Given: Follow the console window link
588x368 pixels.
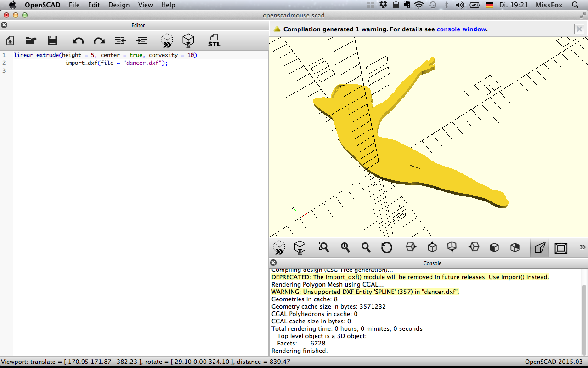Looking at the screenshot, I should (x=461, y=29).
